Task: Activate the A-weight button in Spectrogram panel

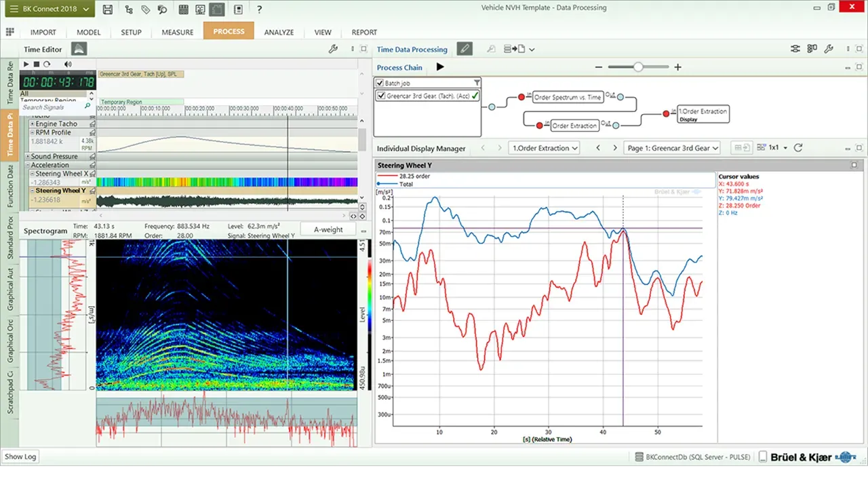Action: pyautogui.click(x=328, y=229)
